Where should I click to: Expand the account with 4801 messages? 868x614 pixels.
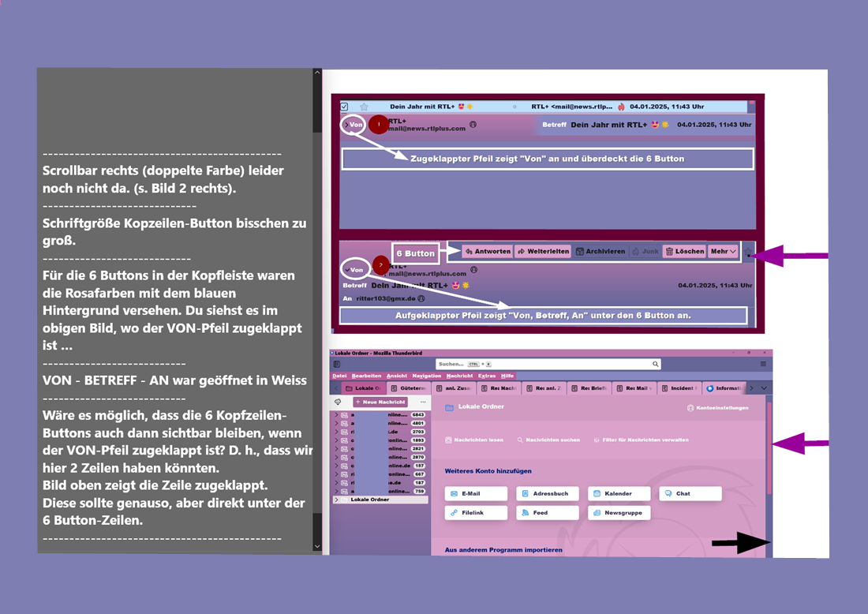(336, 423)
